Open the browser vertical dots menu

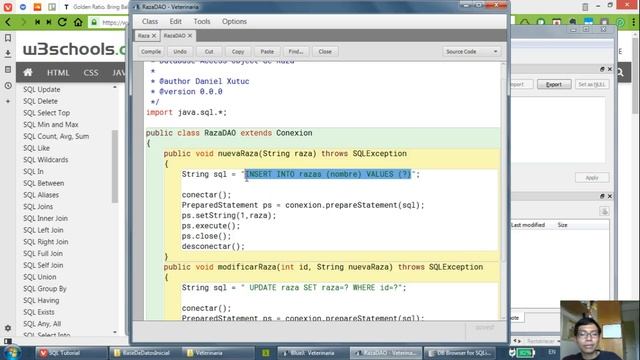pyautogui.click(x=633, y=22)
